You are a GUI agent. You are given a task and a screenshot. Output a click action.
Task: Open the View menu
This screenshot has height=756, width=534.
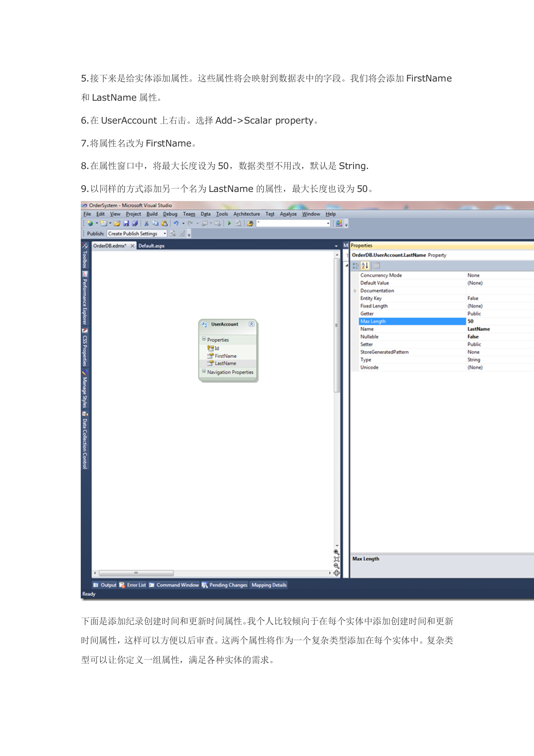tap(115, 214)
